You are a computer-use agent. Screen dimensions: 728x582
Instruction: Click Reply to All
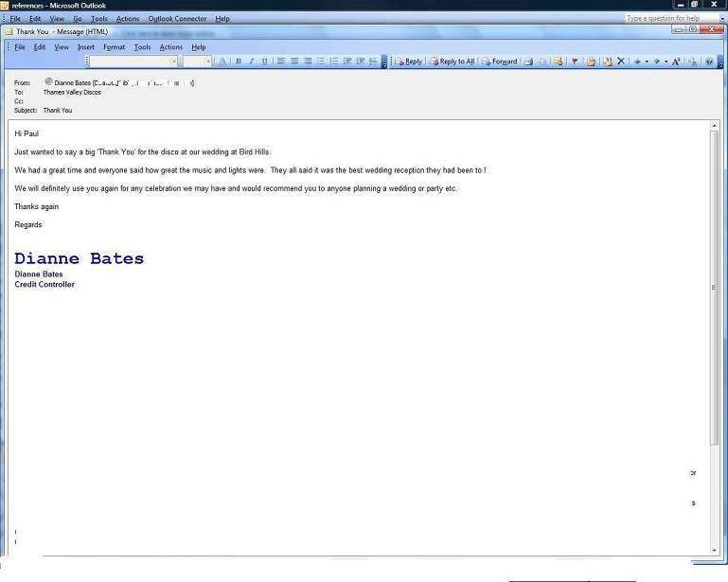click(x=452, y=62)
